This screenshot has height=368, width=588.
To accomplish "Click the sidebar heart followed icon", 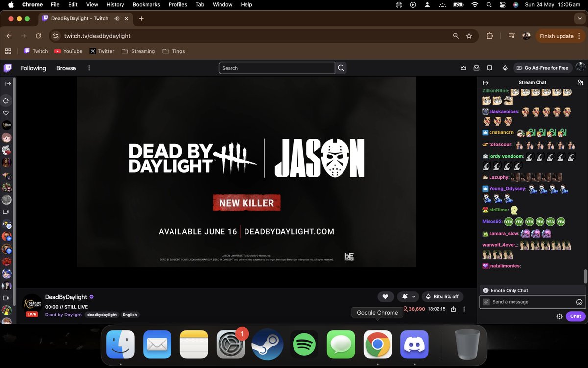I will pos(6,113).
